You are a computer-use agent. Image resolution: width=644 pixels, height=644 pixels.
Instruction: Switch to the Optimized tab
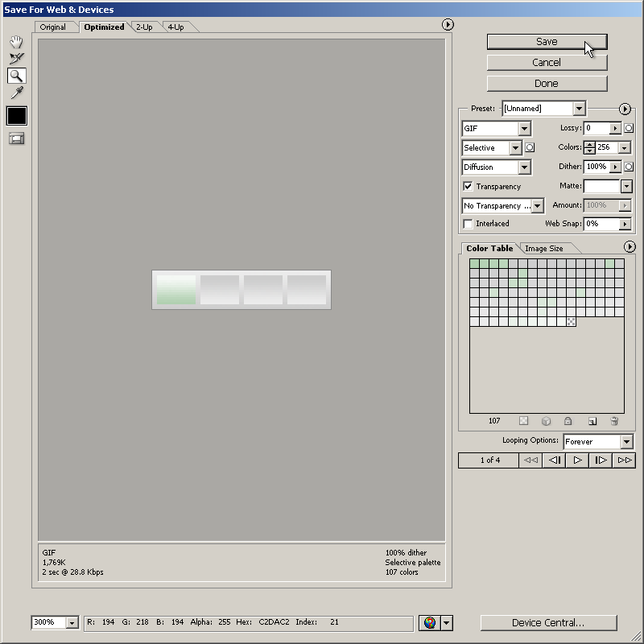[x=104, y=27]
